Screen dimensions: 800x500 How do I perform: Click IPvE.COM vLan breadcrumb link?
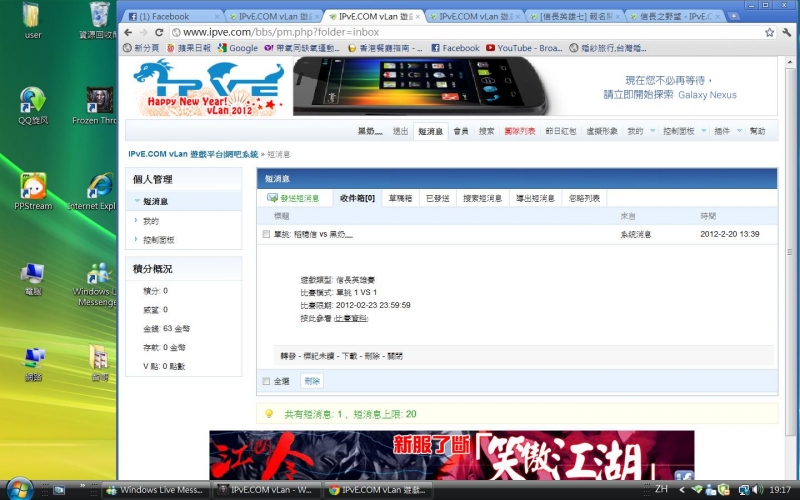click(193, 154)
